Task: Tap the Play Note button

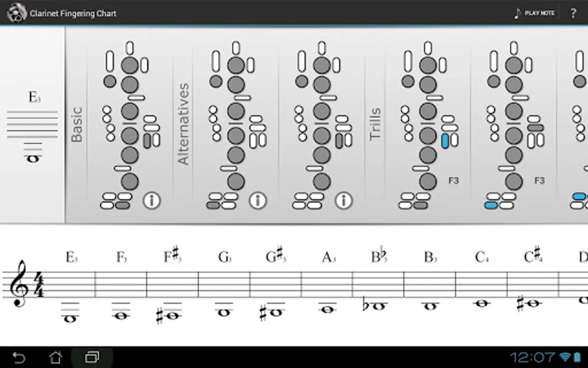Action: tap(534, 13)
